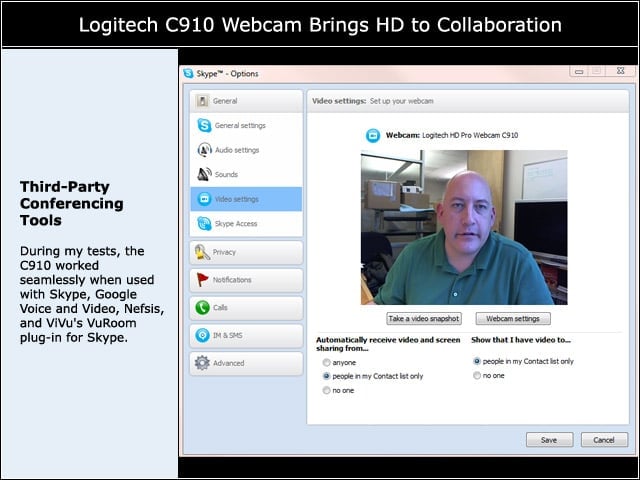Click the IM & SMS chat icon
640x480 pixels.
point(202,336)
